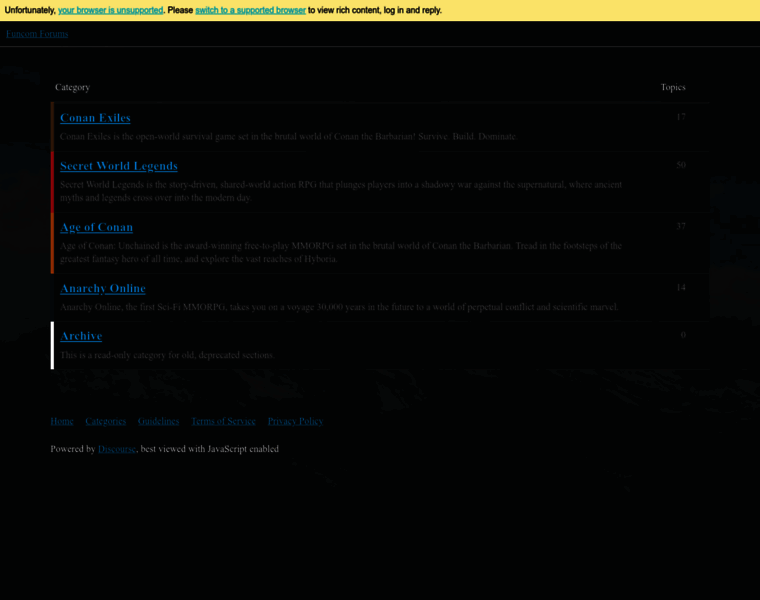
Task: Open the Funcom Forums home link
Action: click(x=37, y=34)
